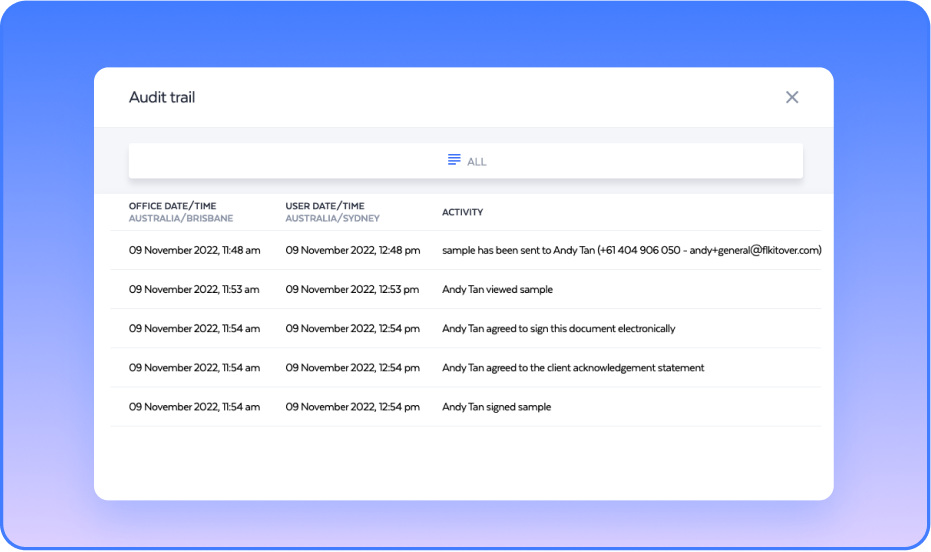Click 'Andy Tan agreed to the client acknowledgement statement'

(x=573, y=368)
